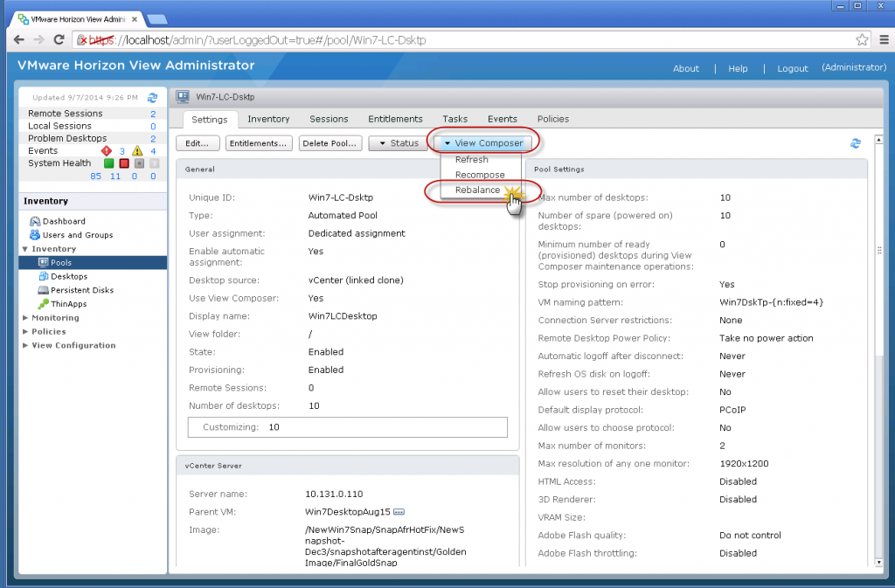Viewport: 895px width, 588px height.
Task: Select Persistent Disks in the tree
Action: (x=82, y=290)
